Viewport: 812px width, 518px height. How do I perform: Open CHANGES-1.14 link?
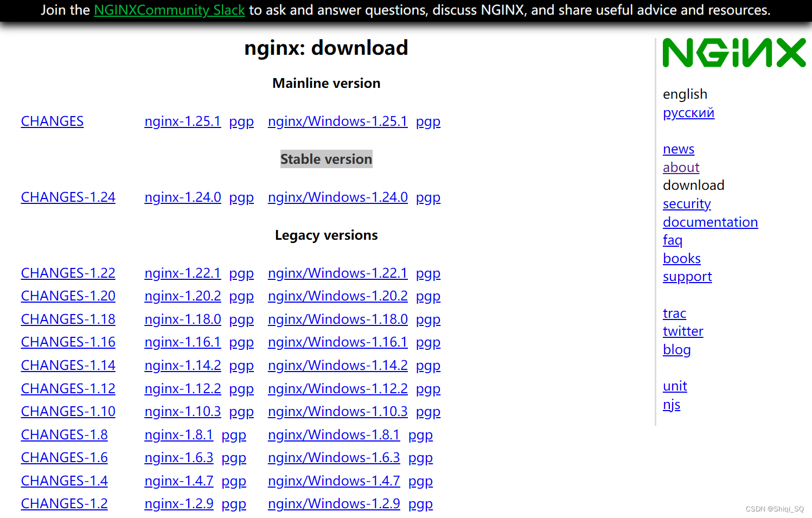coord(68,365)
